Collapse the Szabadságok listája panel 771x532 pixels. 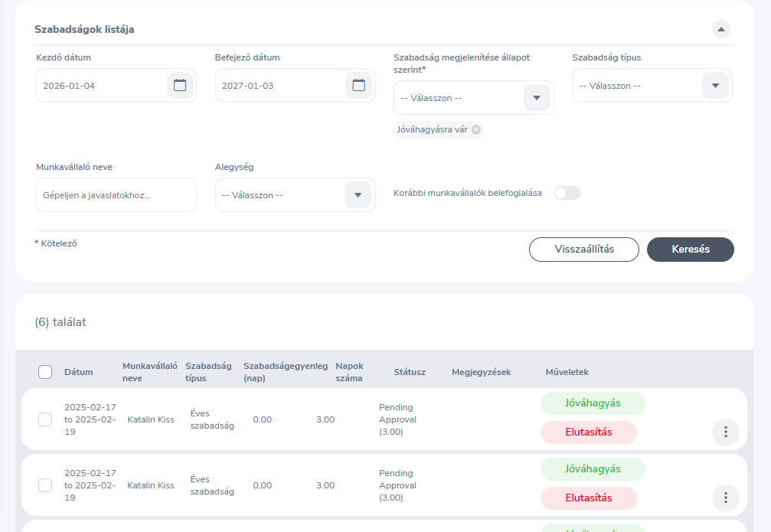720,30
